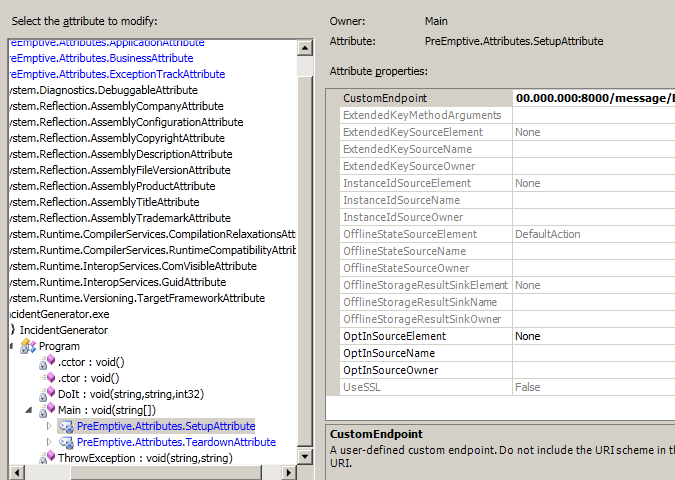The image size is (675, 480).
Task: Select the IncidentGenerator.exe node
Action: (59, 314)
